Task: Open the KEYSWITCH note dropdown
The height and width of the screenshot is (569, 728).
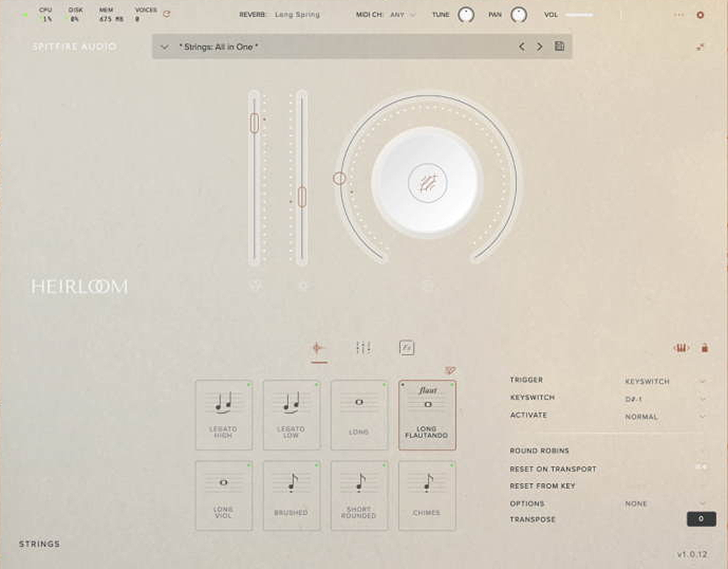Action: pyautogui.click(x=664, y=399)
